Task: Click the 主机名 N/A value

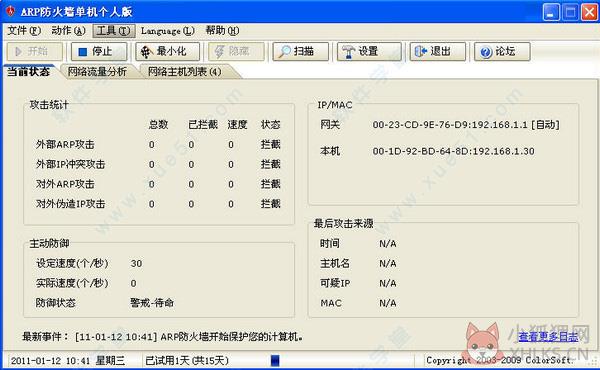Action: click(388, 263)
